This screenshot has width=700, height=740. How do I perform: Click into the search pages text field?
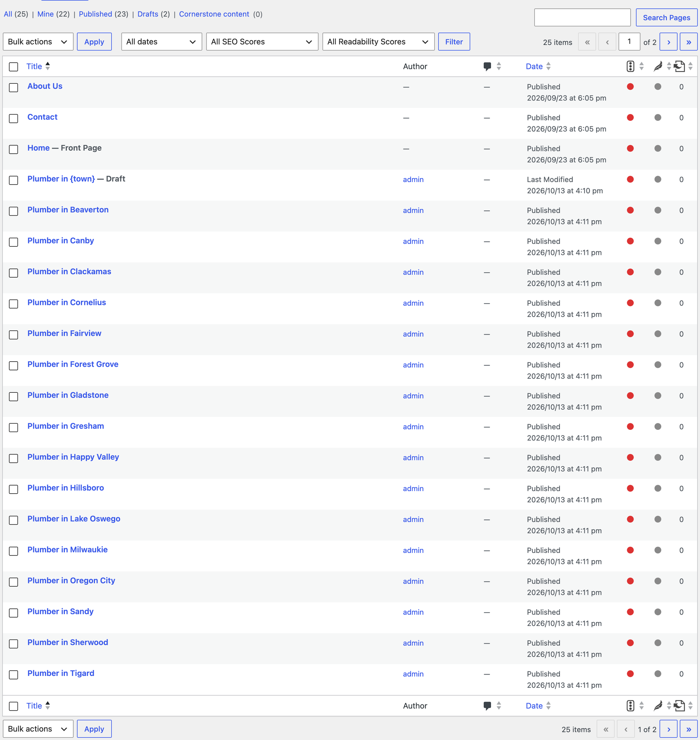coord(582,18)
